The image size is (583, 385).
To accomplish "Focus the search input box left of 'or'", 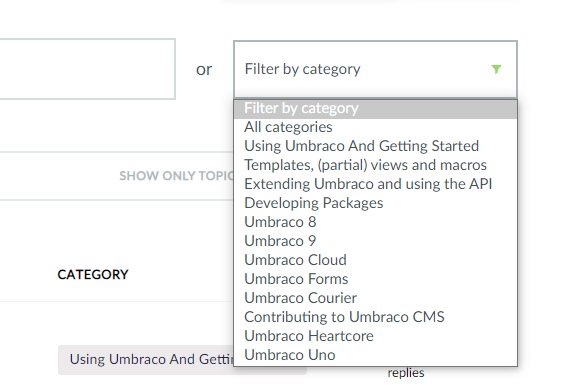I will (x=87, y=69).
